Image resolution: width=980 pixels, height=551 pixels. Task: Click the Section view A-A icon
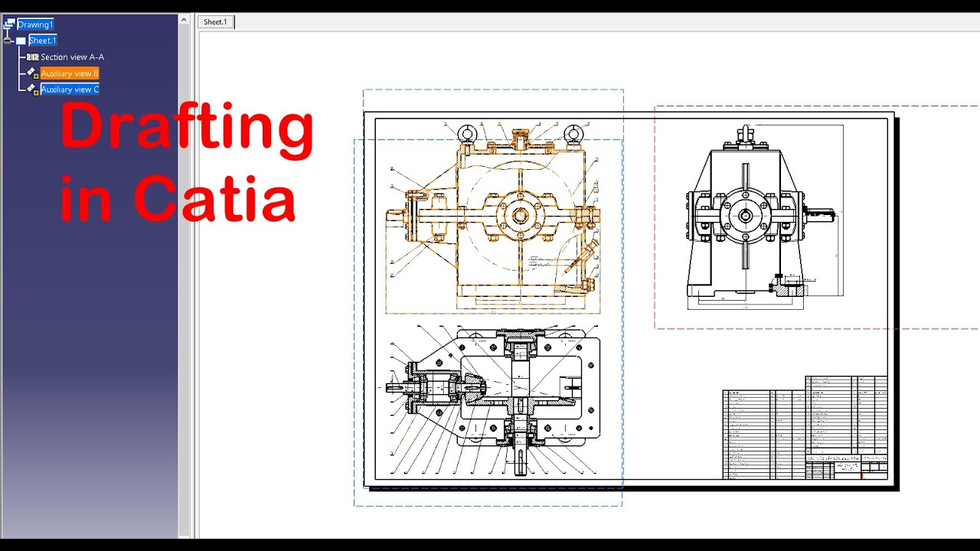[x=32, y=57]
